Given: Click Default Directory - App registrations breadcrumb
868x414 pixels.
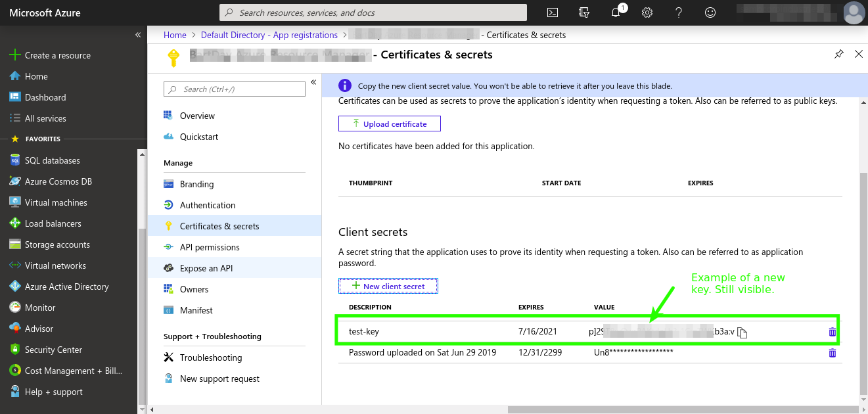Looking at the screenshot, I should 269,35.
